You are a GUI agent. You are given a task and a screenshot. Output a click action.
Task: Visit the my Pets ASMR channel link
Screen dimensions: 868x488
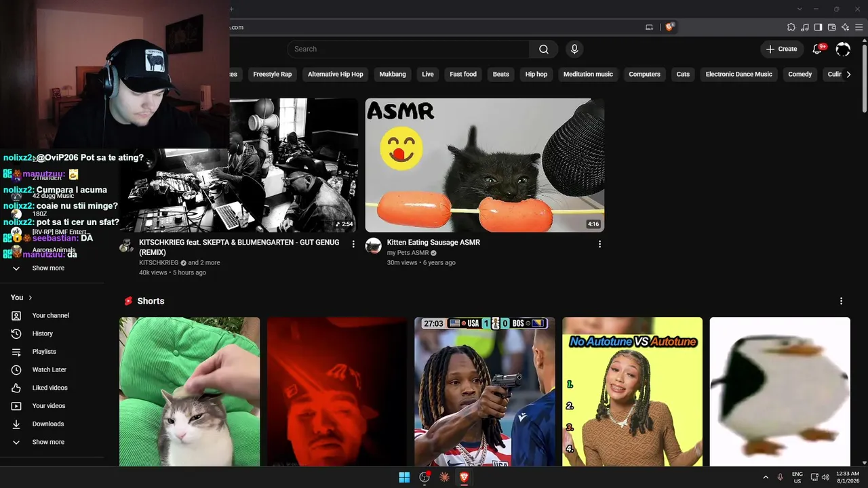(408, 253)
